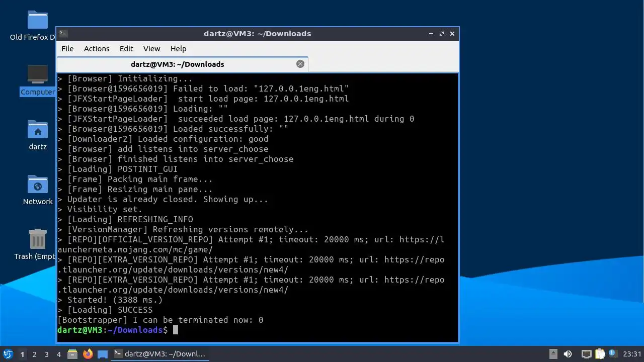Switch to workspace 4
The image size is (644, 362).
(59, 354)
